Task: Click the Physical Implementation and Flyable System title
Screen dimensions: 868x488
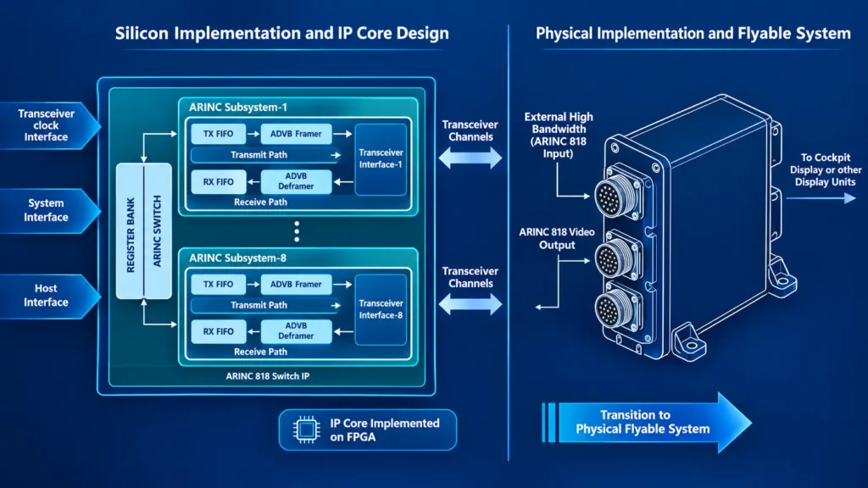Action: [693, 33]
